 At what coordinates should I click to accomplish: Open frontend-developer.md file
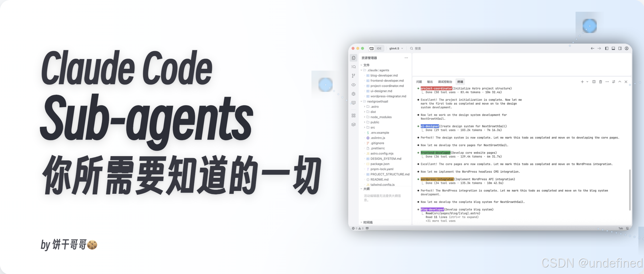(x=385, y=81)
